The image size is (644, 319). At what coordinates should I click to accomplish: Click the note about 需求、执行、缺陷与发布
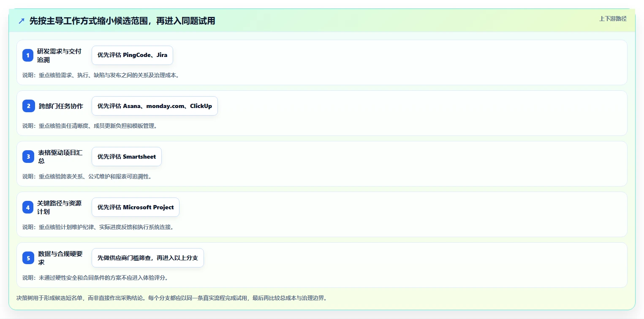coord(101,75)
